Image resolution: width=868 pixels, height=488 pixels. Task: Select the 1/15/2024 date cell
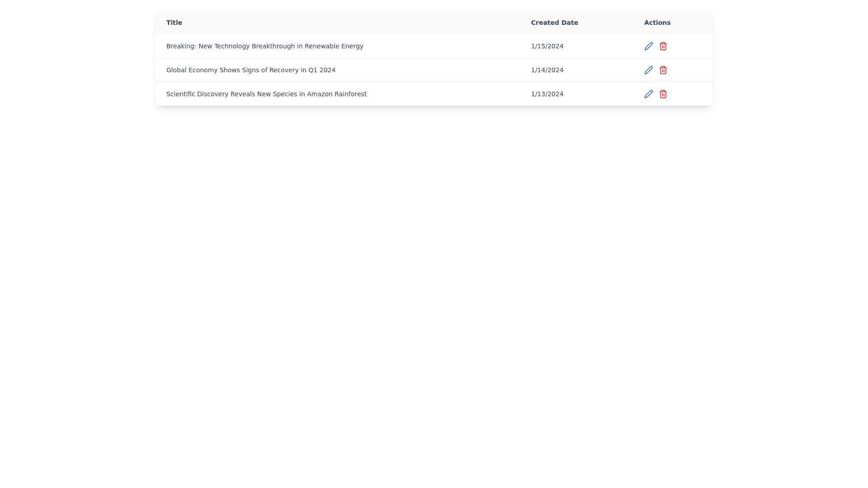point(547,46)
